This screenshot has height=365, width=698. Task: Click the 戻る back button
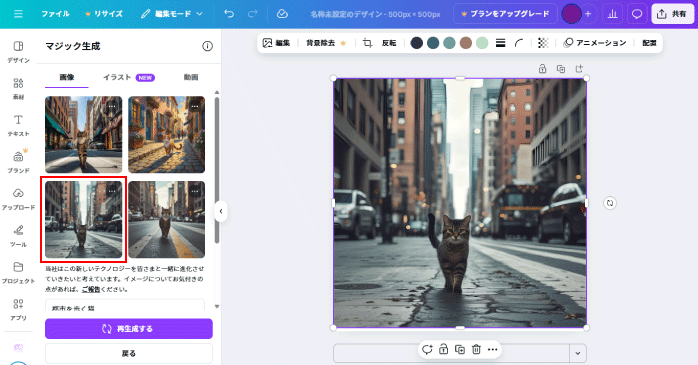point(129,353)
